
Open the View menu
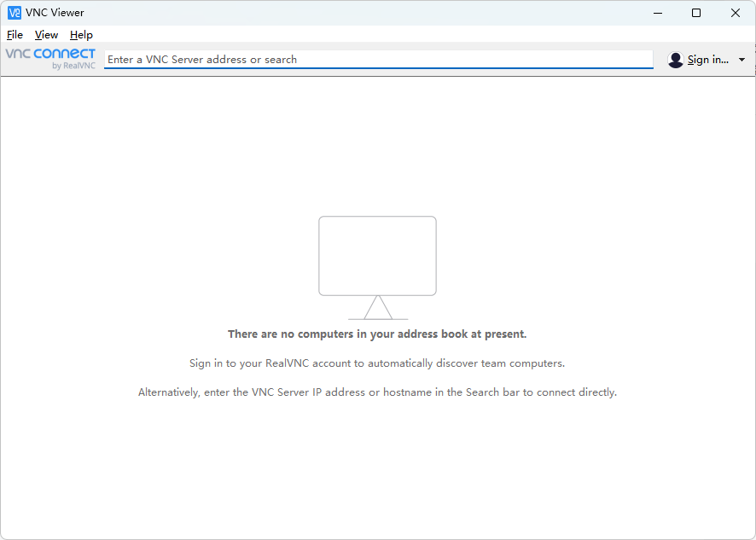tap(46, 35)
